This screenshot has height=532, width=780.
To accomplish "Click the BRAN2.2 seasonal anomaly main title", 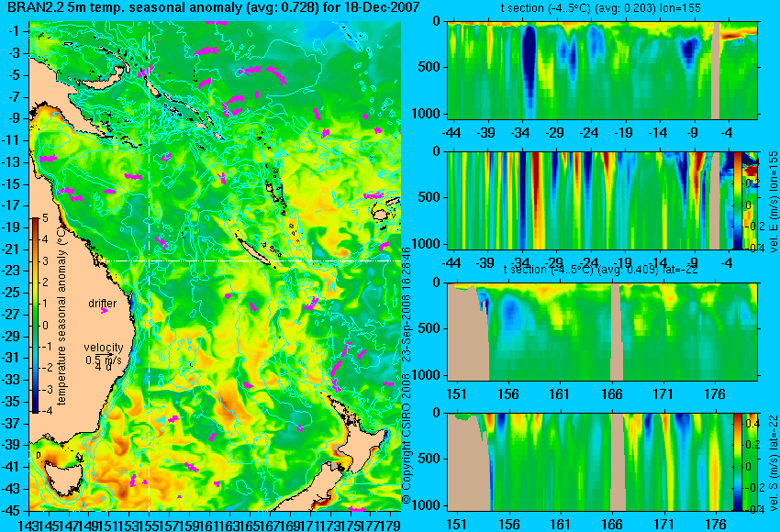I will [214, 7].
